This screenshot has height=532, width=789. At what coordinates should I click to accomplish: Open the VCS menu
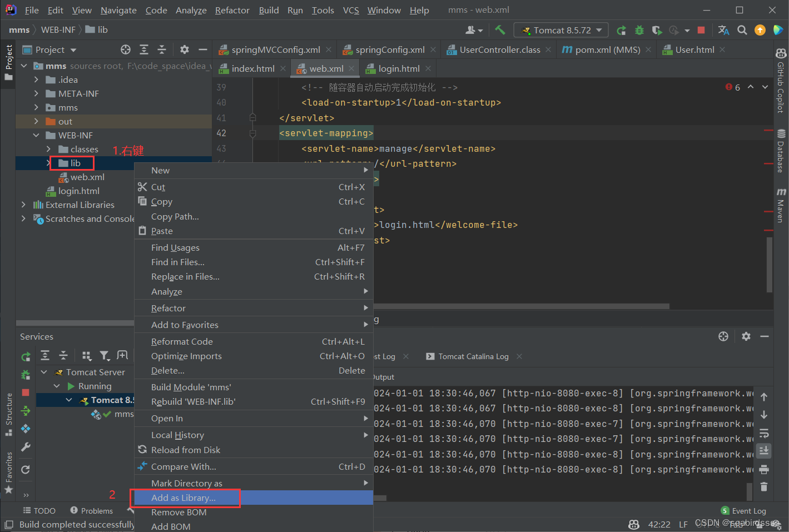coord(351,10)
